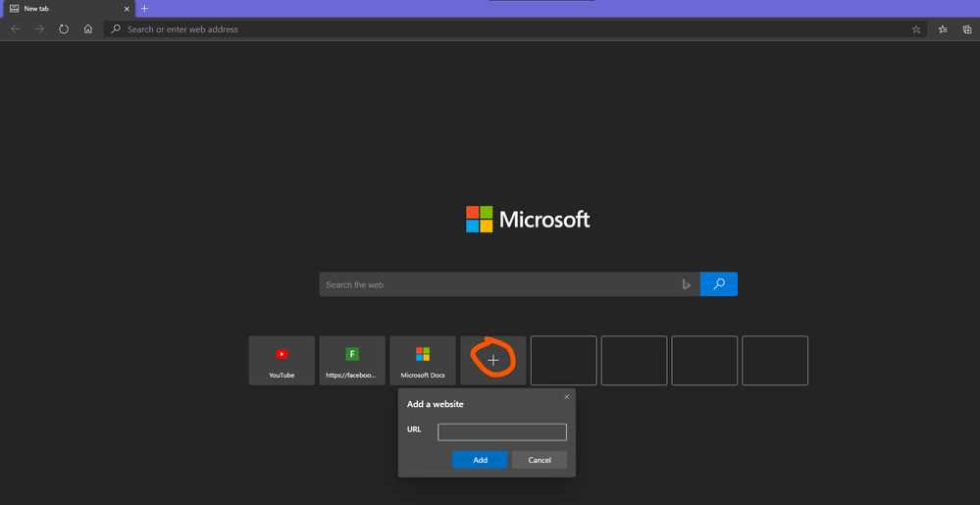
Task: Click the Bing logo in search box
Action: (686, 284)
